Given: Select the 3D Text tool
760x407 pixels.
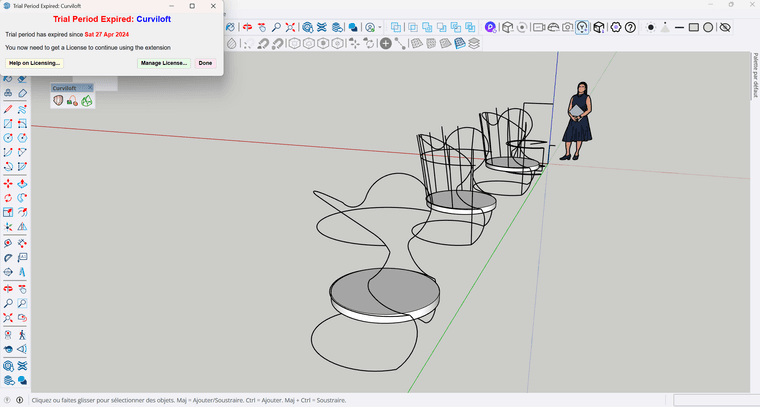Looking at the screenshot, I should (x=22, y=272).
